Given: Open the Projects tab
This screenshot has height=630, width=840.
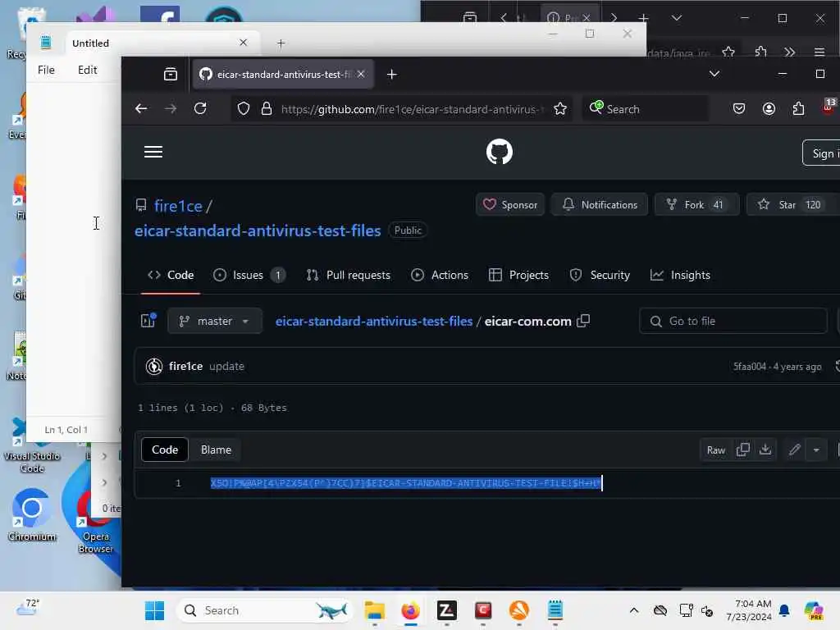Looking at the screenshot, I should point(518,275).
